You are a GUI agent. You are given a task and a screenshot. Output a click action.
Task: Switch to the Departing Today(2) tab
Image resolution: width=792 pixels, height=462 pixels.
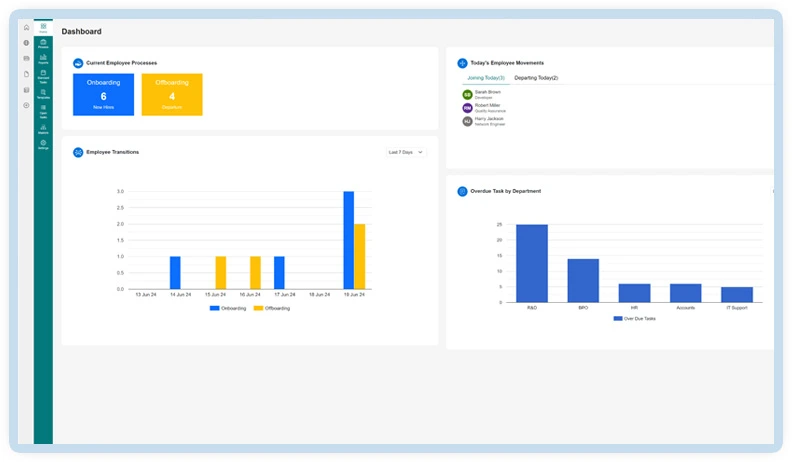pos(536,77)
